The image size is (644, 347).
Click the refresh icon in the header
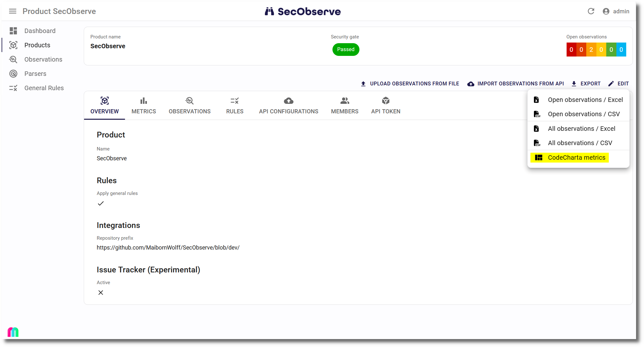pyautogui.click(x=591, y=11)
